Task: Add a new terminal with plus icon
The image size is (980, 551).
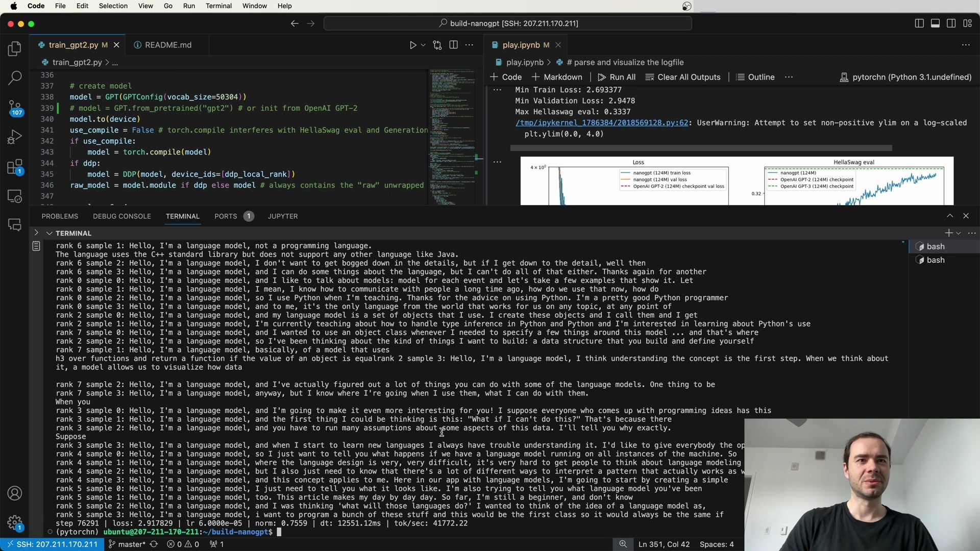Action: pos(948,233)
